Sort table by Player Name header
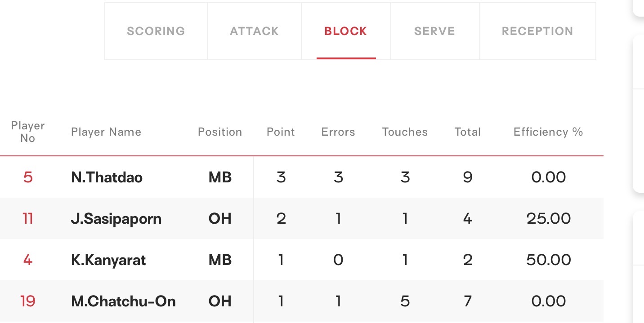The height and width of the screenshot is (323, 644). 106,132
